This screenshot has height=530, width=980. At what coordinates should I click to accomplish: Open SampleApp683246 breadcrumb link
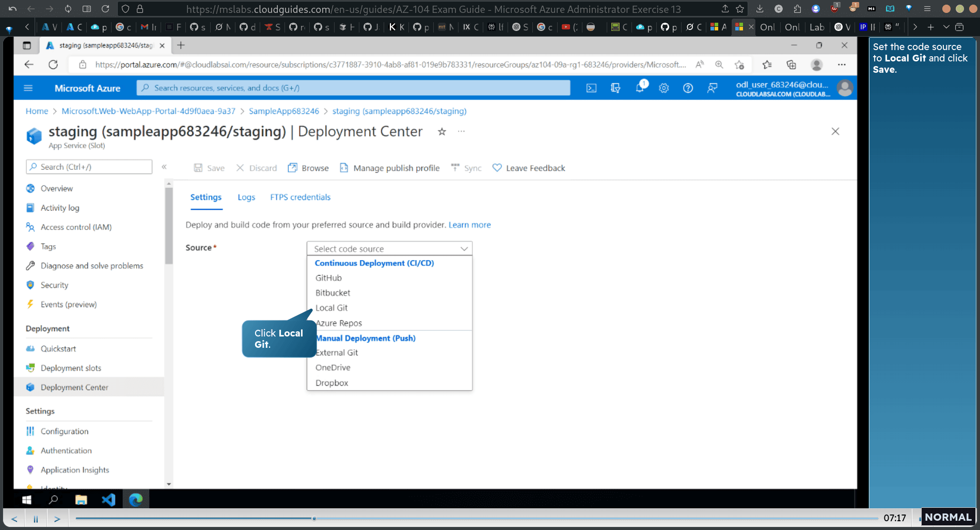coord(284,111)
